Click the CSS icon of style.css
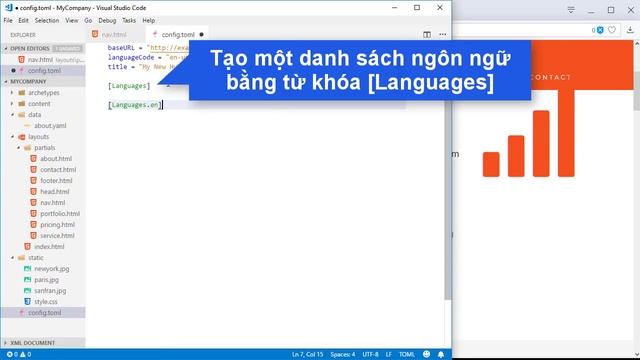640x360 pixels. [x=27, y=302]
